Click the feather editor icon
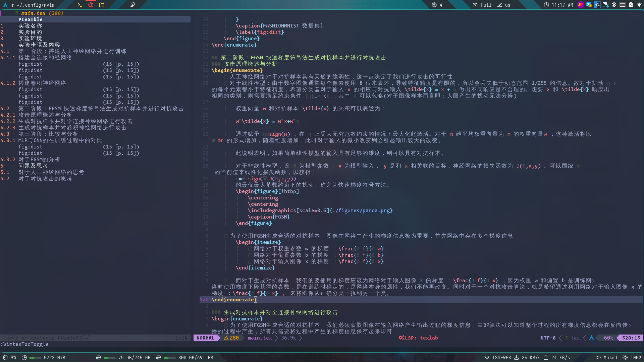644x362 pixels. 132,5
